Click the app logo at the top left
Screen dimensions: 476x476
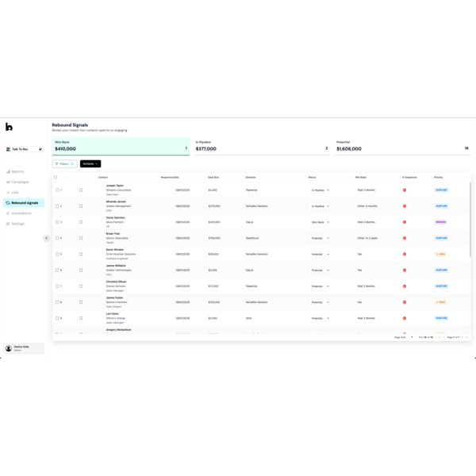[x=9, y=127]
